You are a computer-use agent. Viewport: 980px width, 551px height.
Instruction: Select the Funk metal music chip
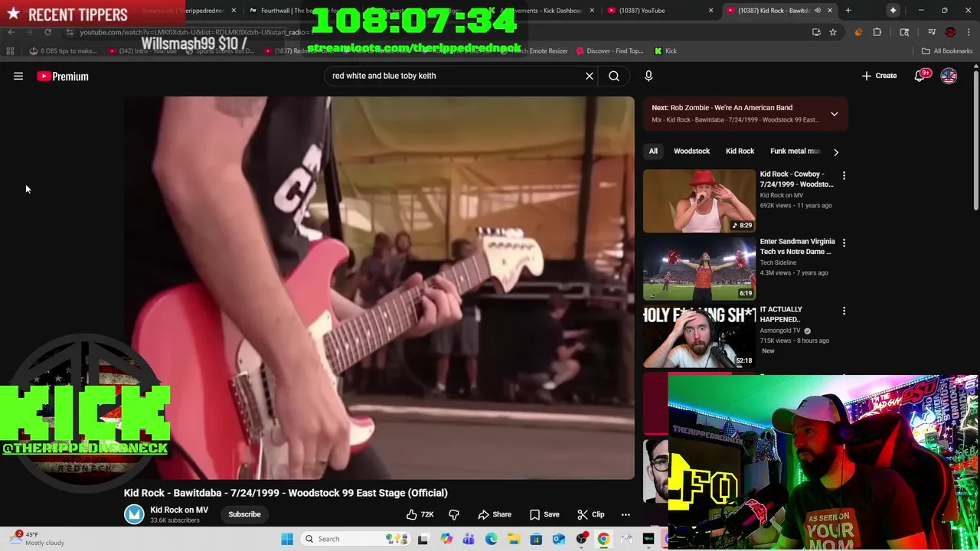coord(793,152)
